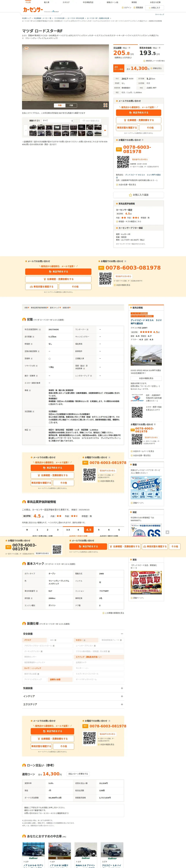The height and width of the screenshot is (868, 186).
Task: Switch the photo viewer to 内装
Action: point(71,105)
